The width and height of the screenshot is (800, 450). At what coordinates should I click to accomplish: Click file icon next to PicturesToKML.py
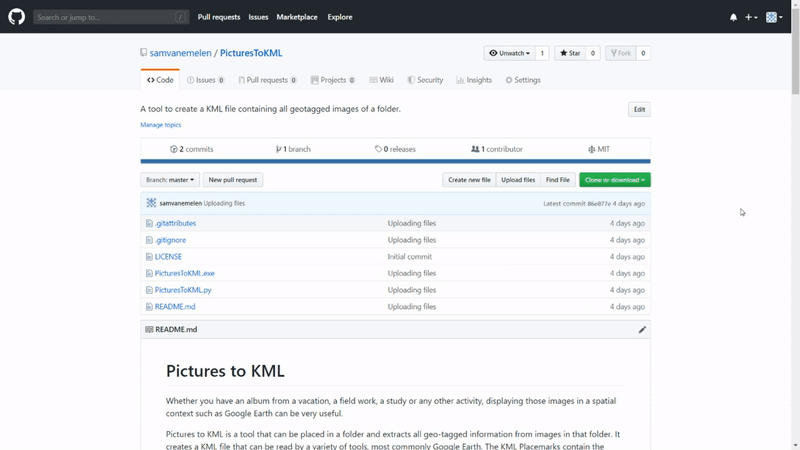coord(149,290)
